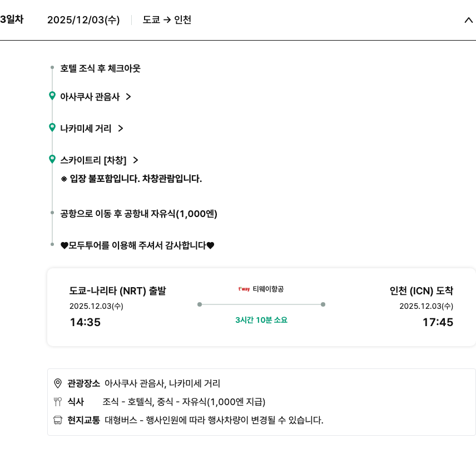Click the 나카미세 거리 map pin icon
This screenshot has height=458, width=476.
click(52, 127)
